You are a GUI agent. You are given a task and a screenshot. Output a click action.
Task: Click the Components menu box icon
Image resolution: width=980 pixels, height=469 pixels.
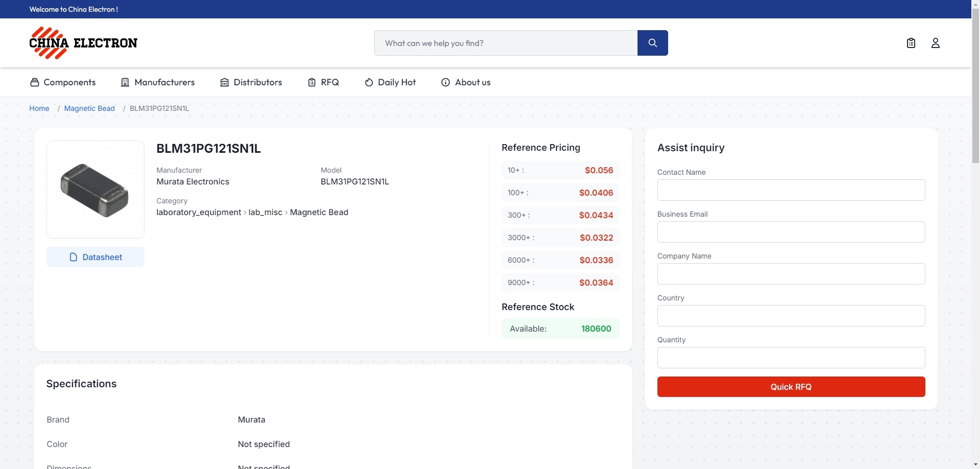[x=35, y=82]
